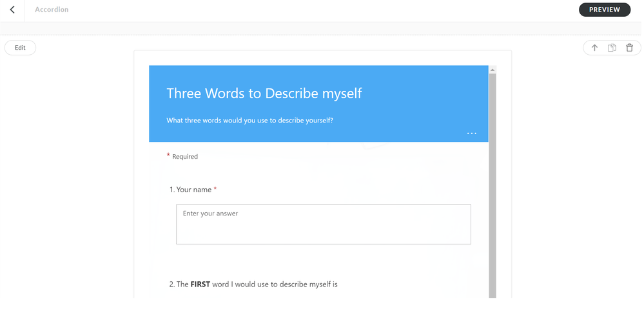Duplicate the block using copy icon
The height and width of the screenshot is (309, 644).
612,48
